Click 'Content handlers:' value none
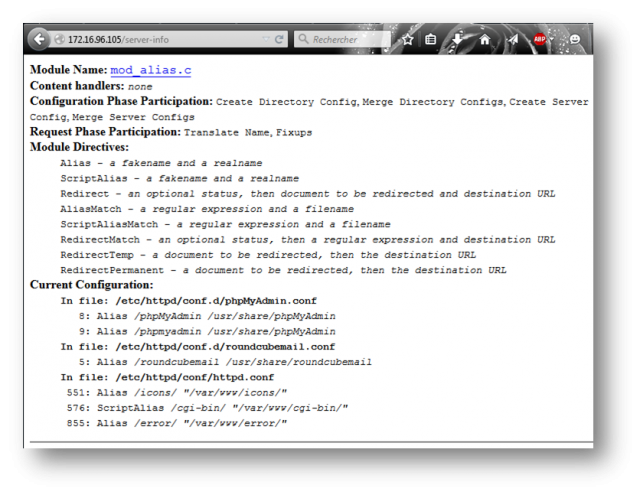 pos(140,87)
